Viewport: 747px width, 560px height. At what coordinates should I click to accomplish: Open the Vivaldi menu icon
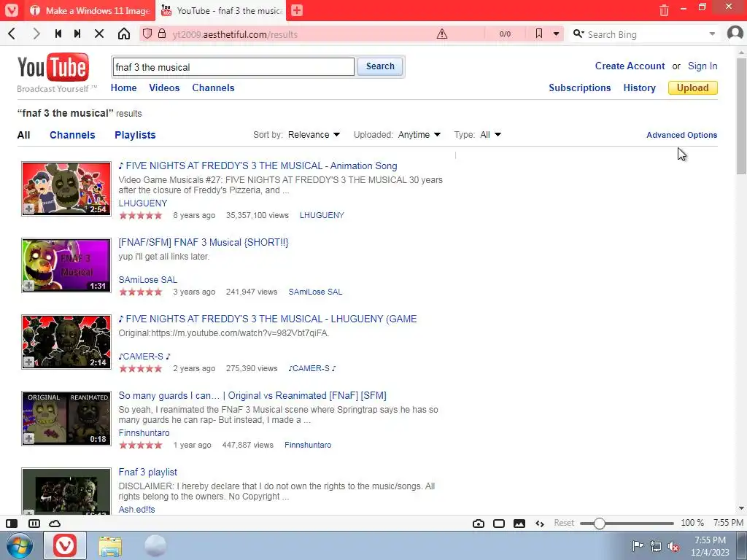11,10
